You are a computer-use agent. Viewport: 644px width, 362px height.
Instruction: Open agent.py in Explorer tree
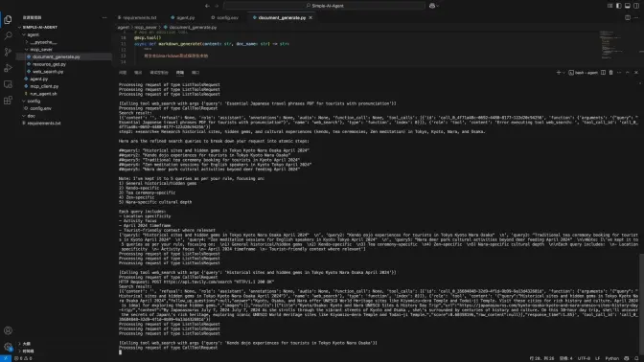pos(38,79)
